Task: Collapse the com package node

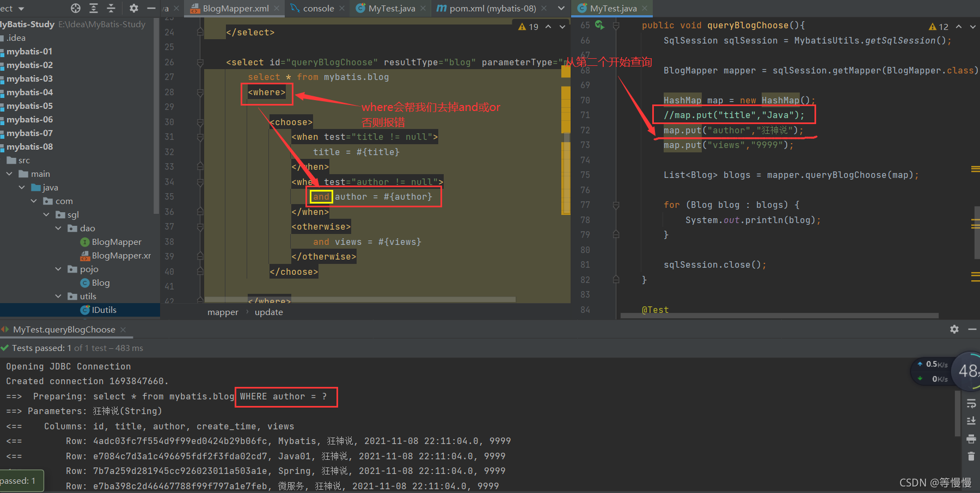Action: point(34,201)
